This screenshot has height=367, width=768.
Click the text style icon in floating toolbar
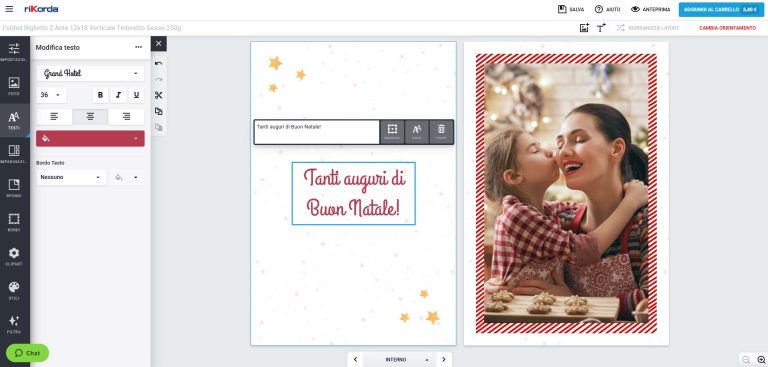pyautogui.click(x=417, y=132)
